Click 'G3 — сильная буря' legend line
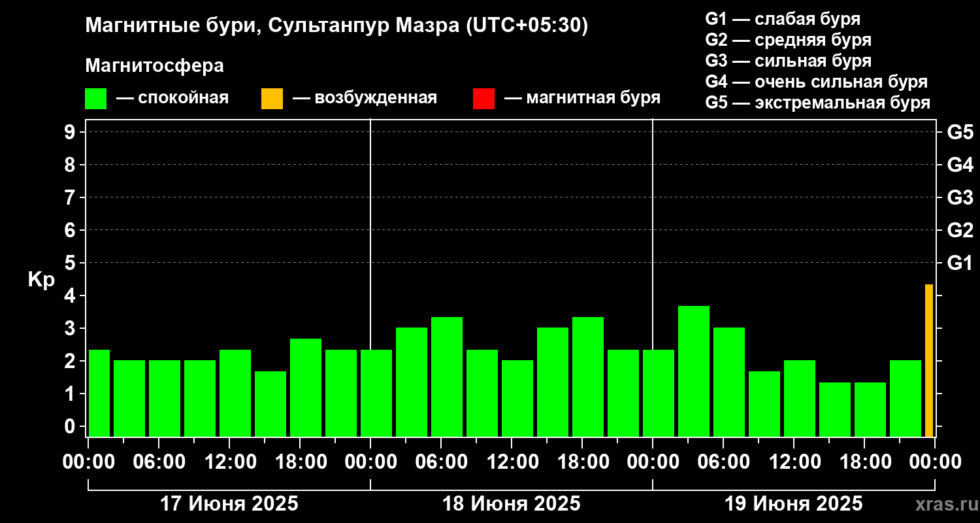The image size is (980, 523). (x=788, y=61)
